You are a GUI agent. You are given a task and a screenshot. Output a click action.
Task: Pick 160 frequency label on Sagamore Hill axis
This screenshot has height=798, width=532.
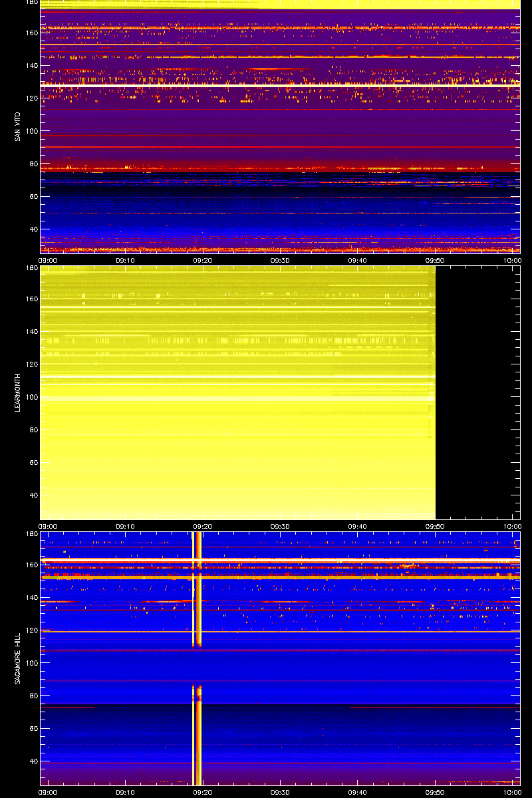click(31, 565)
